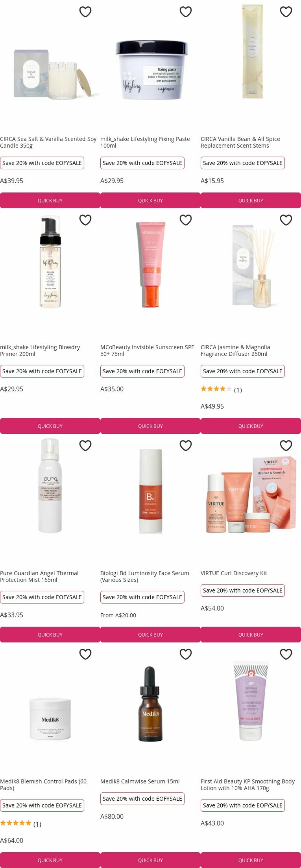
Task: Toggle wishlist heart for VIRTUE Curl Kit
Action: (286, 446)
